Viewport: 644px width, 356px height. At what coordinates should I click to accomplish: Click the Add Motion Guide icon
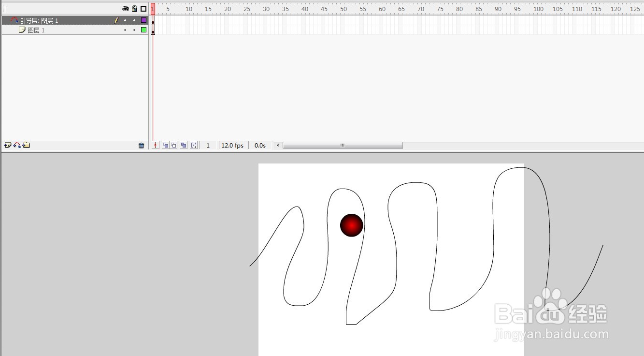17,145
